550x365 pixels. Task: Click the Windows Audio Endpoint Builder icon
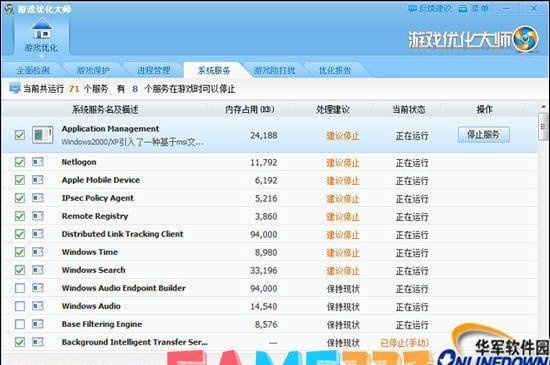coord(38,288)
